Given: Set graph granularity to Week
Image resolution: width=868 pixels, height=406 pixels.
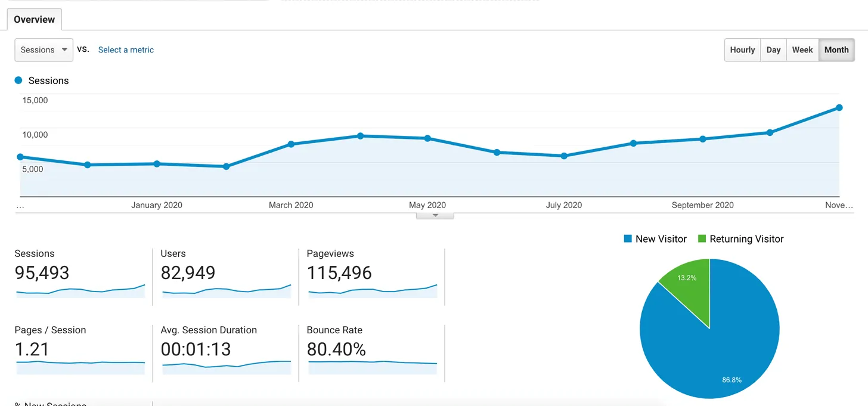Looking at the screenshot, I should 802,50.
